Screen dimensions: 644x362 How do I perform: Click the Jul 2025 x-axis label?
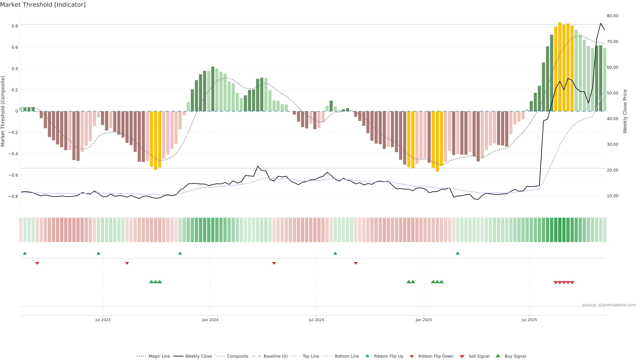click(x=529, y=320)
